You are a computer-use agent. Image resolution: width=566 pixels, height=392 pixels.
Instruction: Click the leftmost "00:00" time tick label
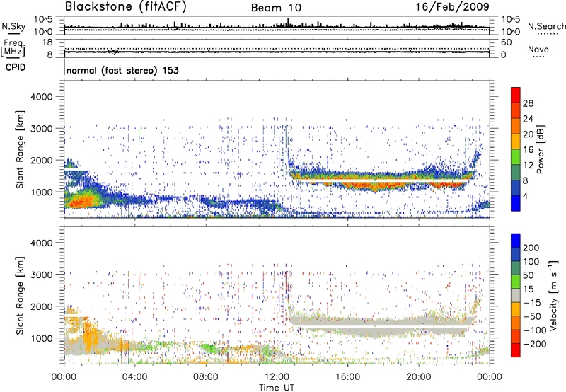point(64,377)
